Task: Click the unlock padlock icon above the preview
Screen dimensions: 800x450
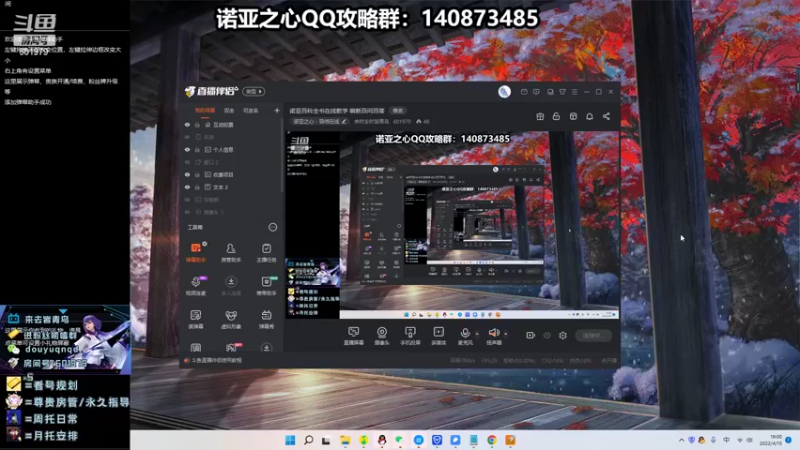Action: pyautogui.click(x=556, y=116)
